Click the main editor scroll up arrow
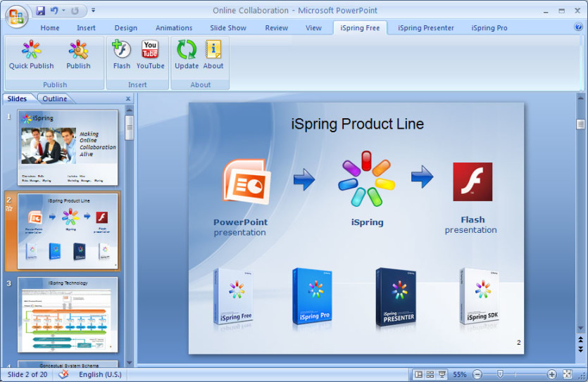The image size is (588, 382). click(x=580, y=96)
